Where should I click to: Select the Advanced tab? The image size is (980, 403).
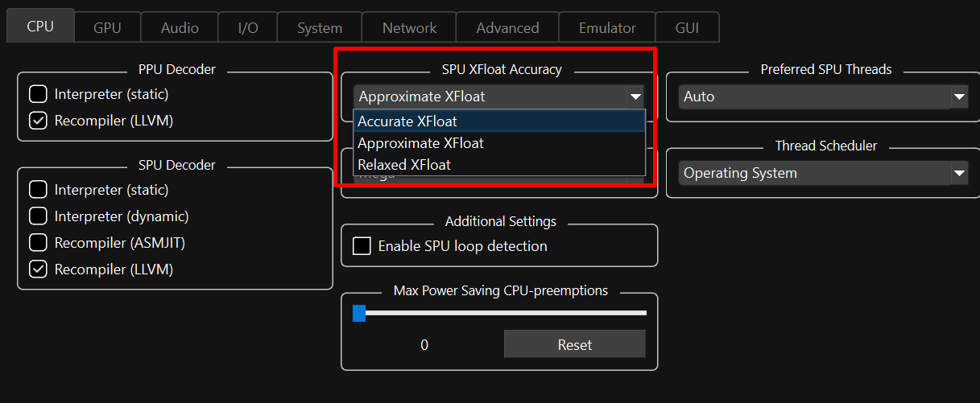(507, 27)
